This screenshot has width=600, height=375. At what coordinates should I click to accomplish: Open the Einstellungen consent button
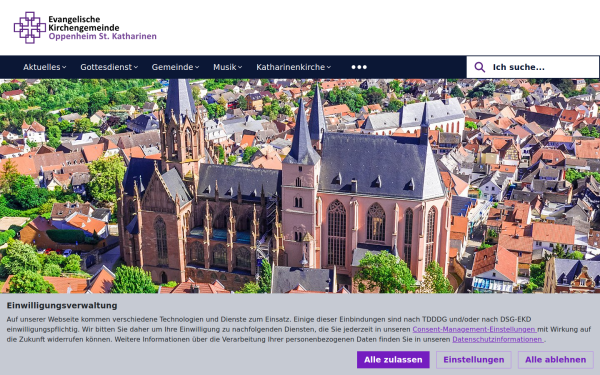tap(473, 360)
